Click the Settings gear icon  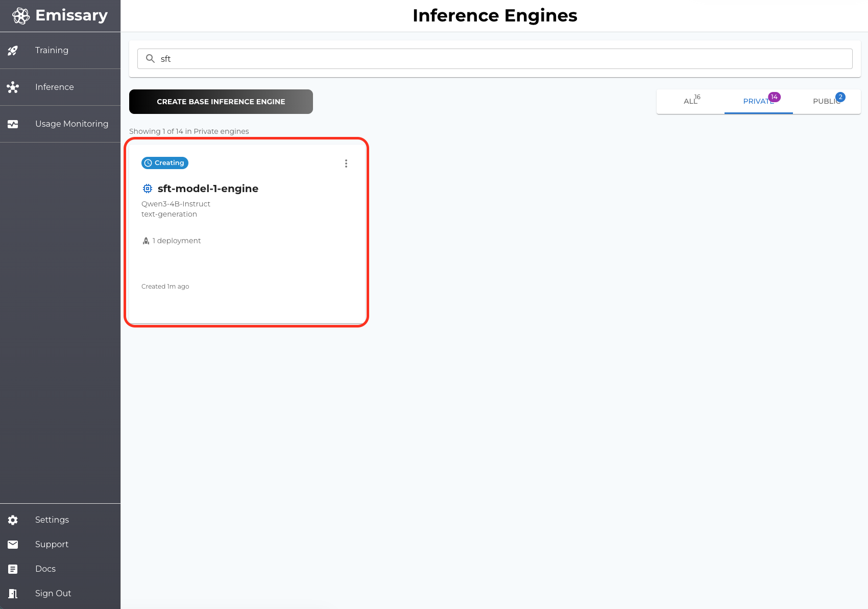(x=13, y=520)
